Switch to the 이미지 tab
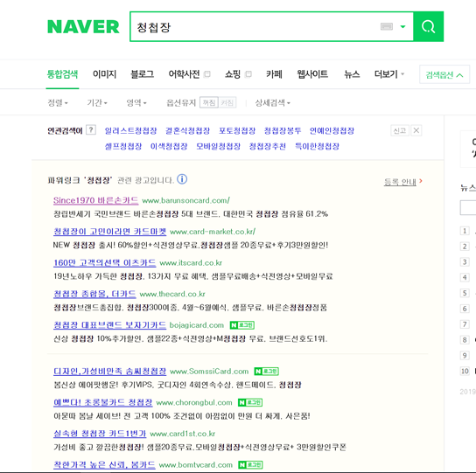 click(104, 74)
